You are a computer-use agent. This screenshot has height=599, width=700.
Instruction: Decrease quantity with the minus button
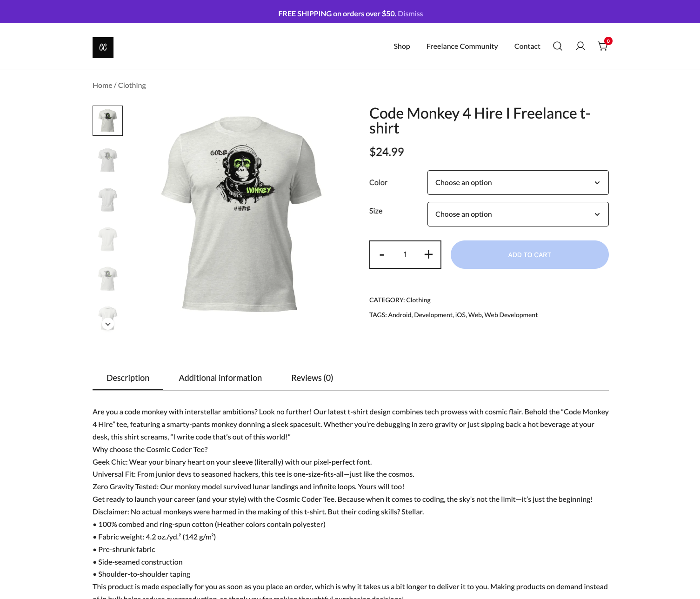click(382, 254)
